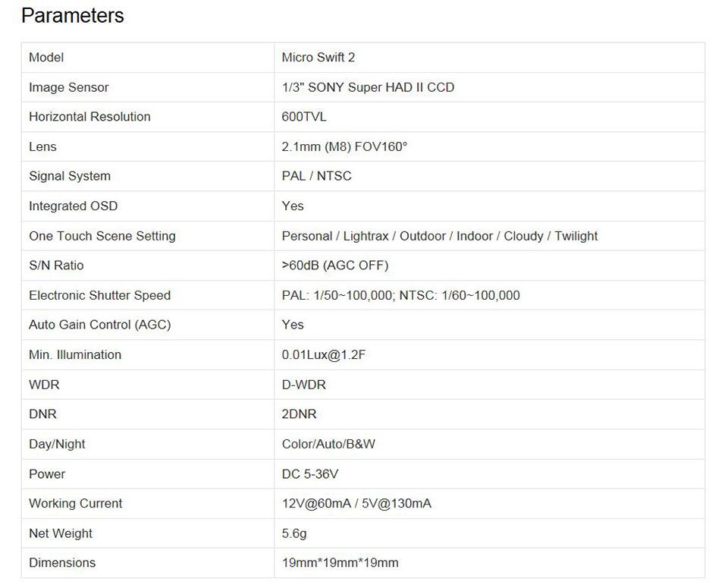Select the One Touch Scene Setting label
The image size is (728, 588).
tap(102, 236)
